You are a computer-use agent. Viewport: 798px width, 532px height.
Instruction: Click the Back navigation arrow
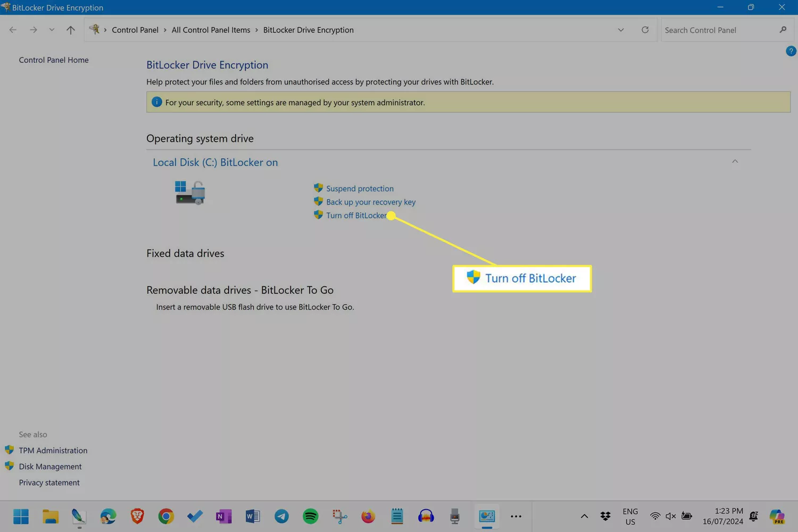pyautogui.click(x=13, y=30)
